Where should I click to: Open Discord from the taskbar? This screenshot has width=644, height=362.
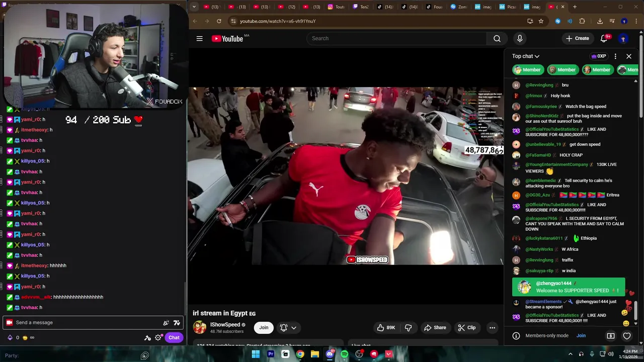330,354
